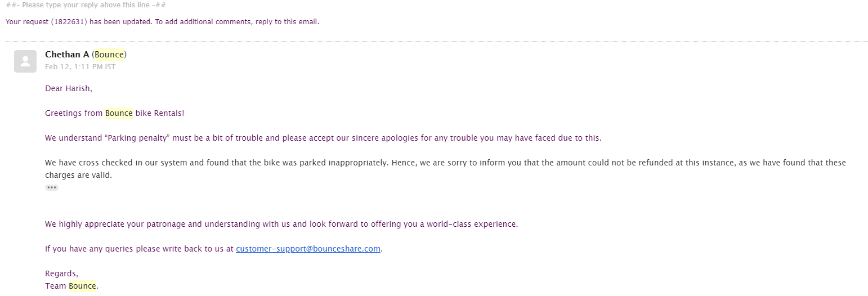The image size is (868, 296).
Task: Expand trimmed content via the ellipsis button
Action: (52, 187)
